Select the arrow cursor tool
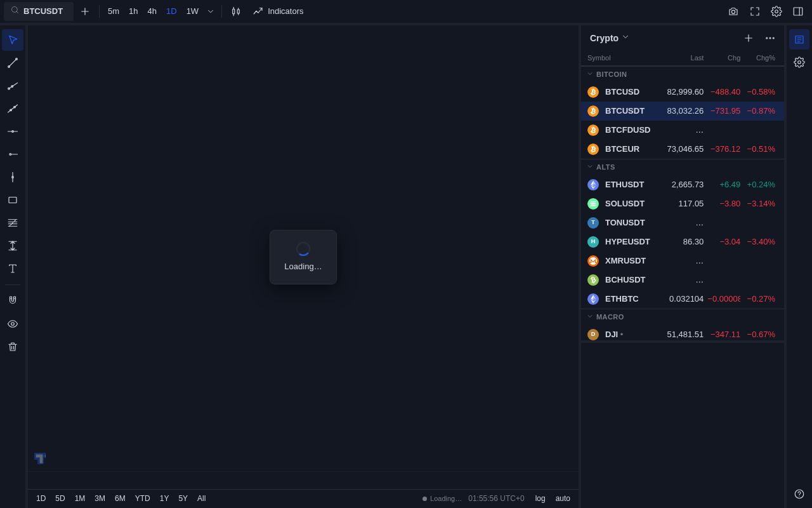The image size is (812, 508). point(13,40)
